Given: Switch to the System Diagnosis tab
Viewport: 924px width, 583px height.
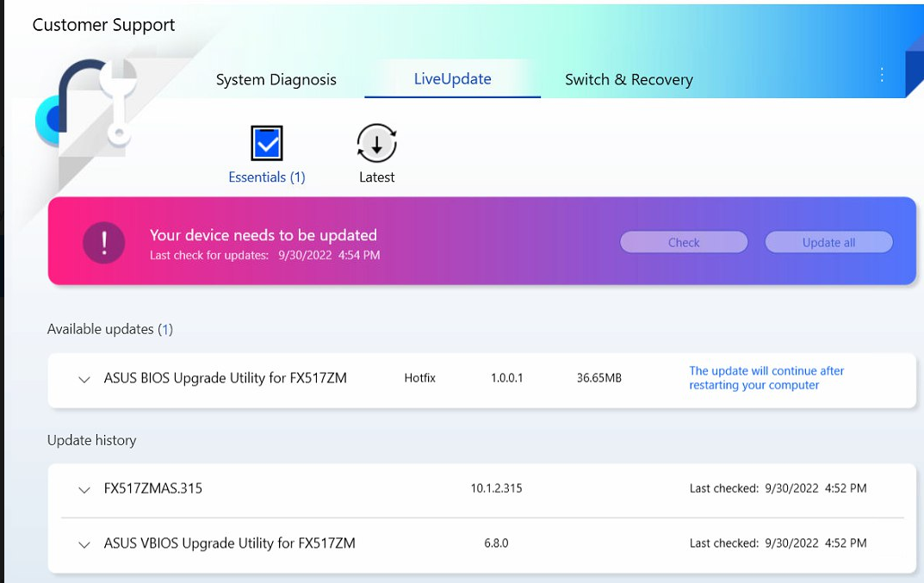Looking at the screenshot, I should click(x=276, y=79).
